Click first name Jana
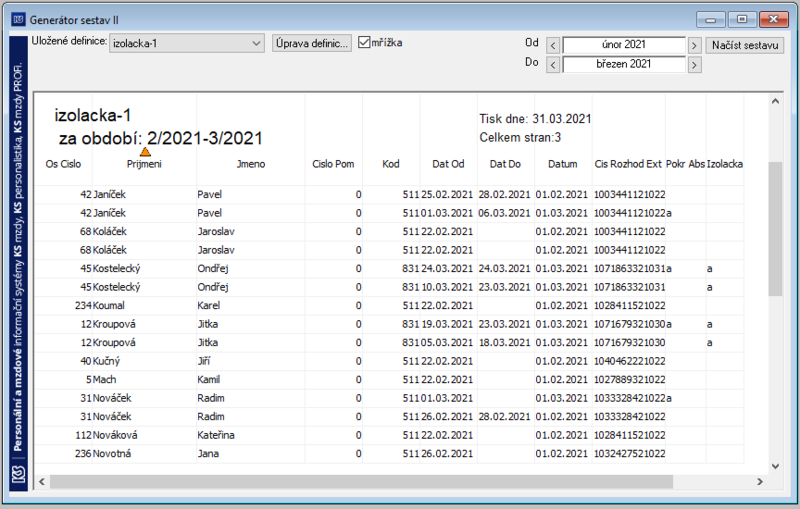 tap(208, 453)
